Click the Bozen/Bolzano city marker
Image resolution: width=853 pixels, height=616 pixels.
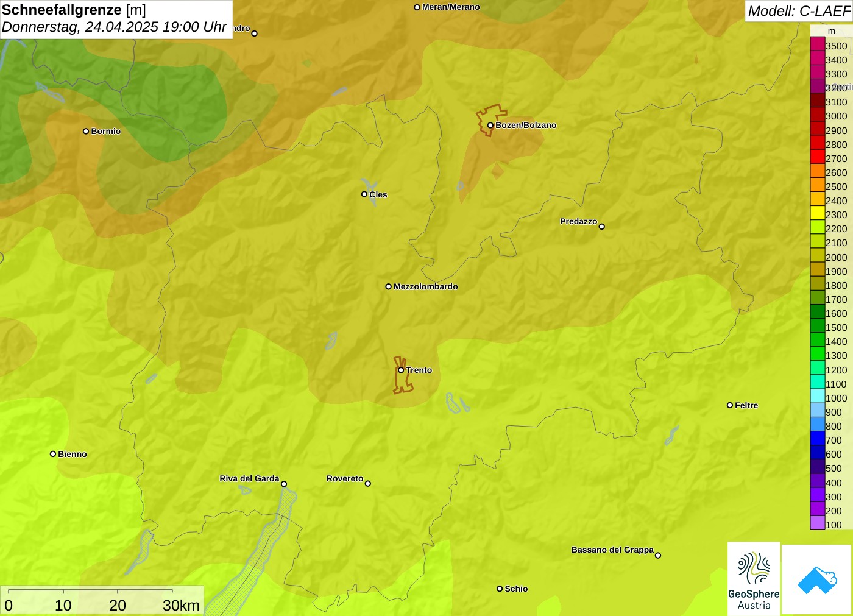pyautogui.click(x=490, y=126)
